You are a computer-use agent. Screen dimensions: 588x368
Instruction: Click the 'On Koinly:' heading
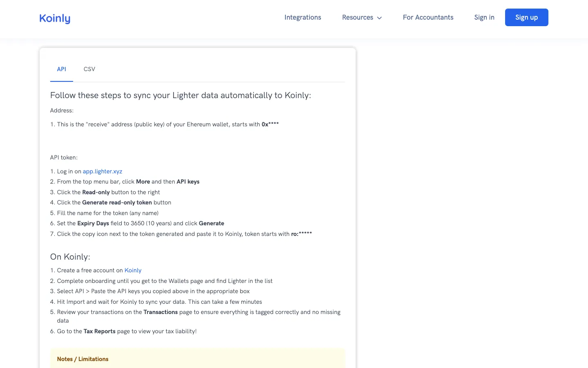point(70,257)
